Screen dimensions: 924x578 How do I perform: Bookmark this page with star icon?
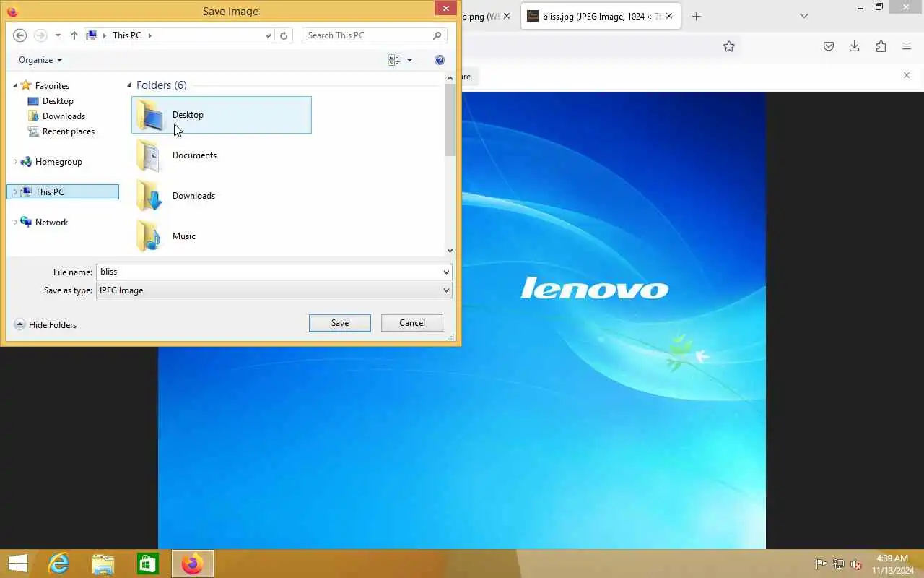[x=729, y=46]
